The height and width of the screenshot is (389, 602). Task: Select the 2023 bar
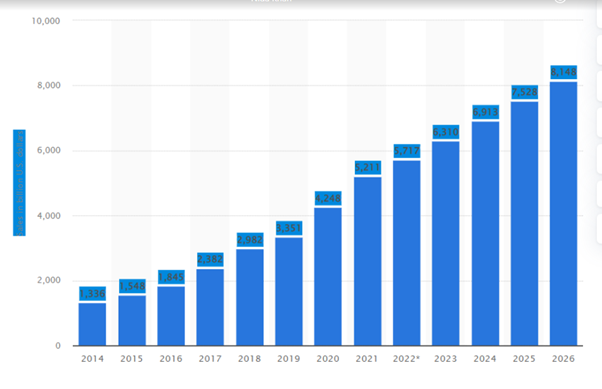tap(445, 243)
